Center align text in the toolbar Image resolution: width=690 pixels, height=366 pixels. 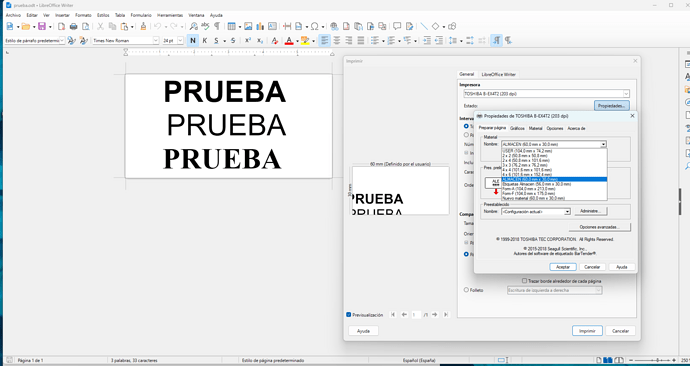337,40
